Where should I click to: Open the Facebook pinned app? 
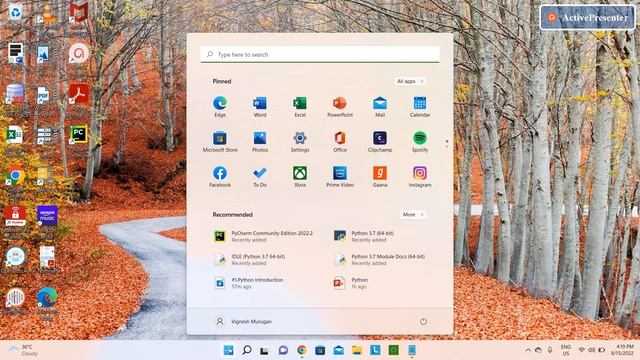[x=220, y=177]
